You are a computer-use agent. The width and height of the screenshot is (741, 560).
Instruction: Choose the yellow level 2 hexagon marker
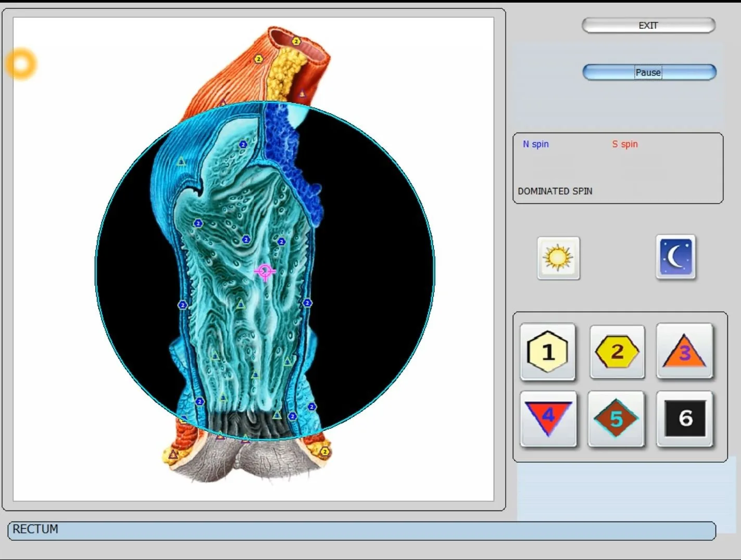click(617, 352)
